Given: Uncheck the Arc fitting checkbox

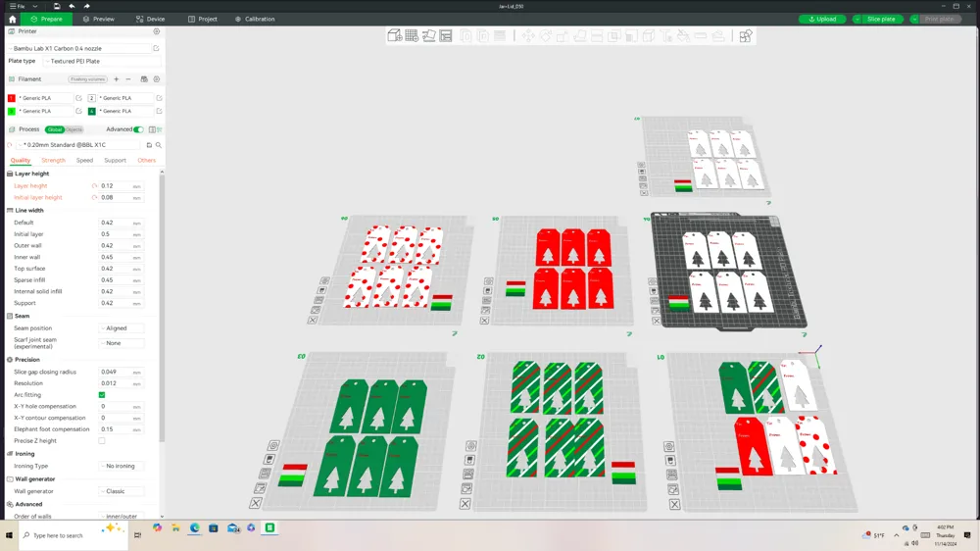Looking at the screenshot, I should tap(102, 395).
